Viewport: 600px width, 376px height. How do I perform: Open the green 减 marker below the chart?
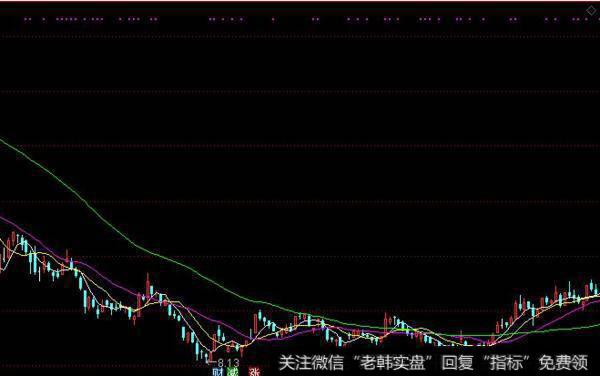[x=232, y=372]
